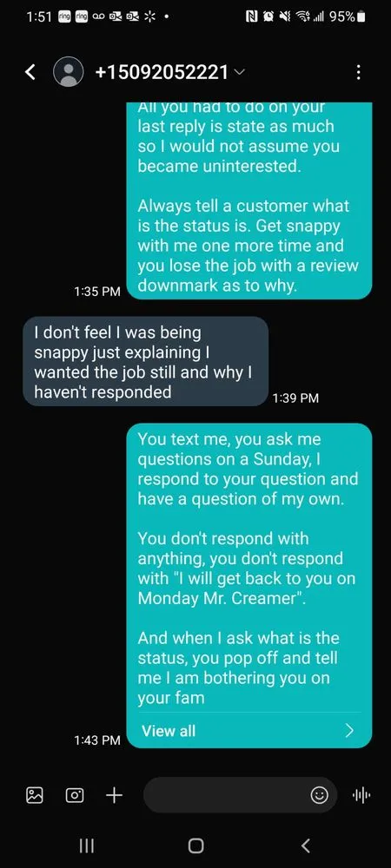Tap the plus icon for more attachments

[114, 795]
